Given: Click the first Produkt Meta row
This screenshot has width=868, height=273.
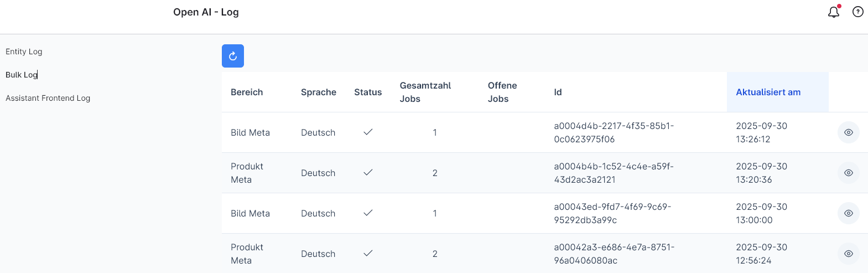Looking at the screenshot, I should tap(247, 173).
